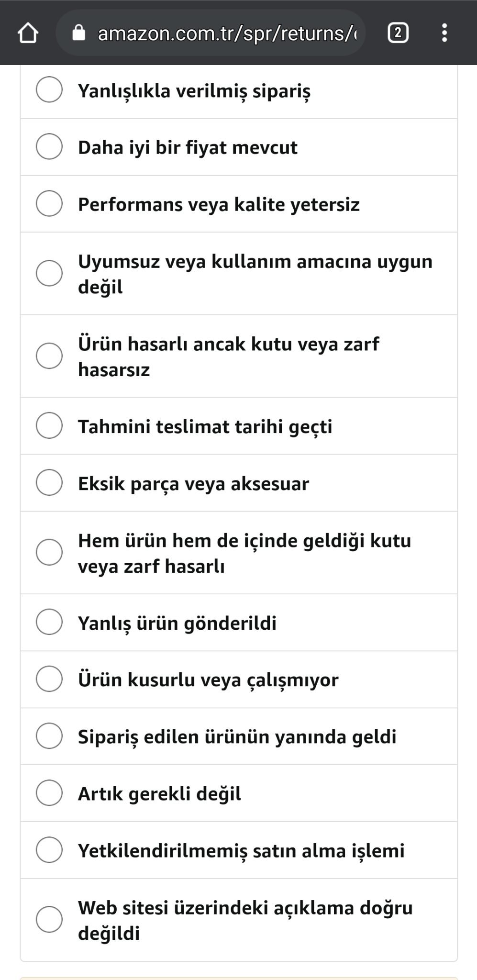This screenshot has width=477, height=980.
Task: Tap the "Artık gerekli değil" label text
Action: (159, 793)
